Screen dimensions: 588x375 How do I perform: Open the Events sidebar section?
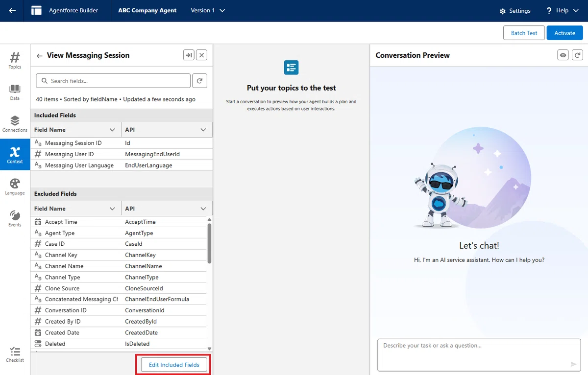point(15,218)
